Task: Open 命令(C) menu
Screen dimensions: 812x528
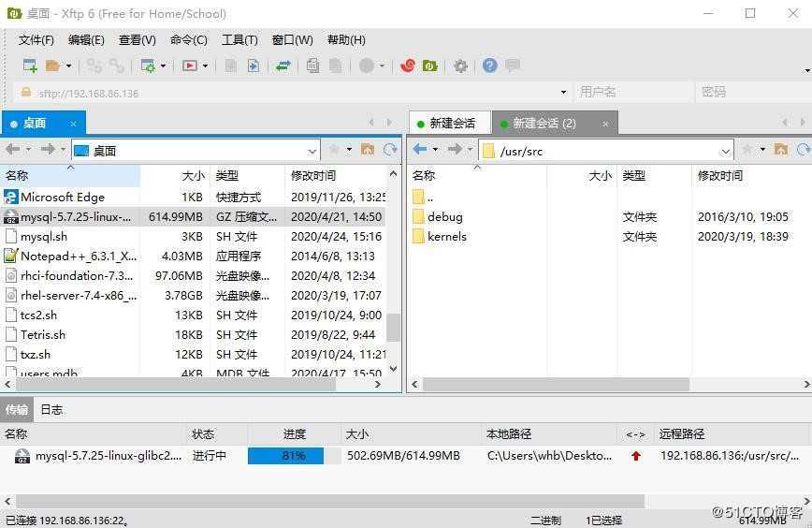Action: 189,40
